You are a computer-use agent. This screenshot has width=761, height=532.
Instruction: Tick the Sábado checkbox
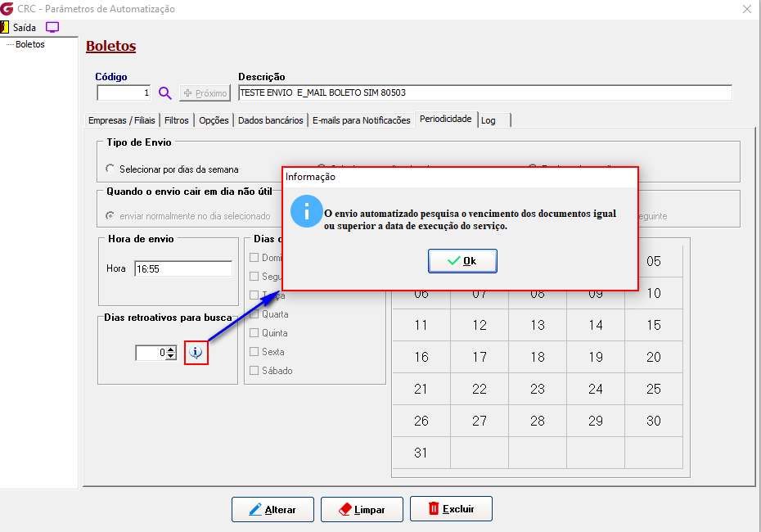[x=254, y=371]
